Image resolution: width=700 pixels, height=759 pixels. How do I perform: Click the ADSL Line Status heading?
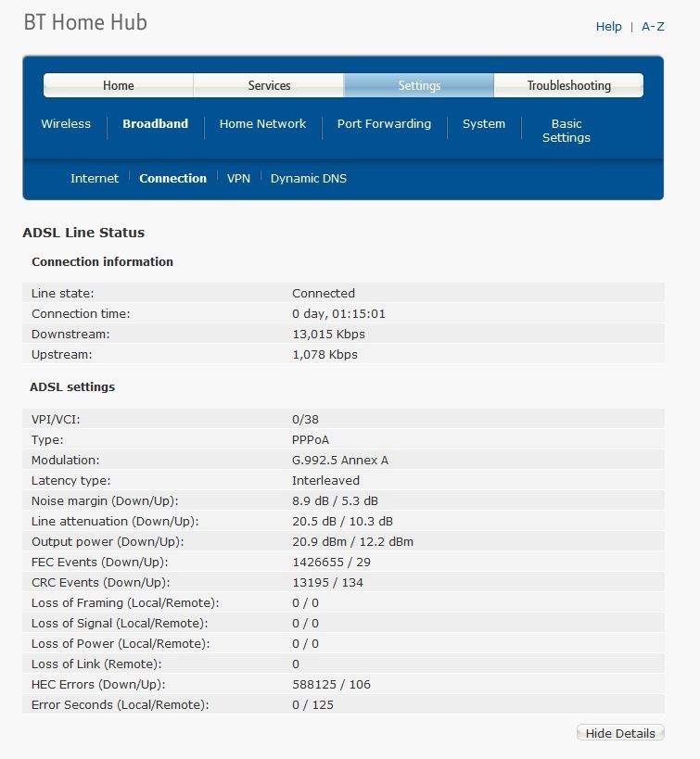coord(83,233)
